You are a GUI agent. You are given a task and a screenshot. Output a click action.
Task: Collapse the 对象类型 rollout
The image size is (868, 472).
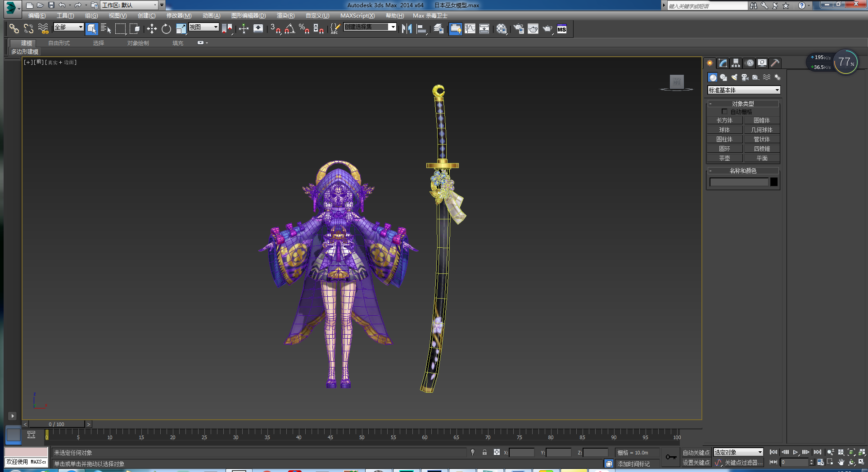tap(743, 104)
